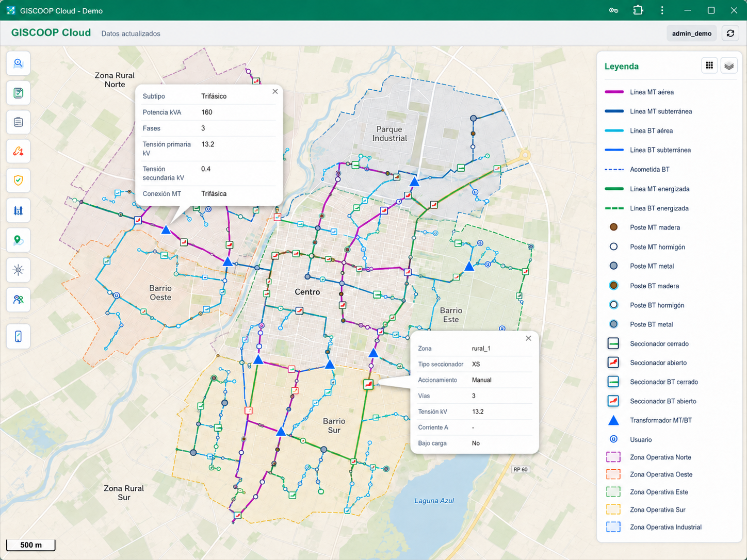Image resolution: width=747 pixels, height=560 pixels.
Task: Open the clipboard reports tool
Action: click(18, 122)
